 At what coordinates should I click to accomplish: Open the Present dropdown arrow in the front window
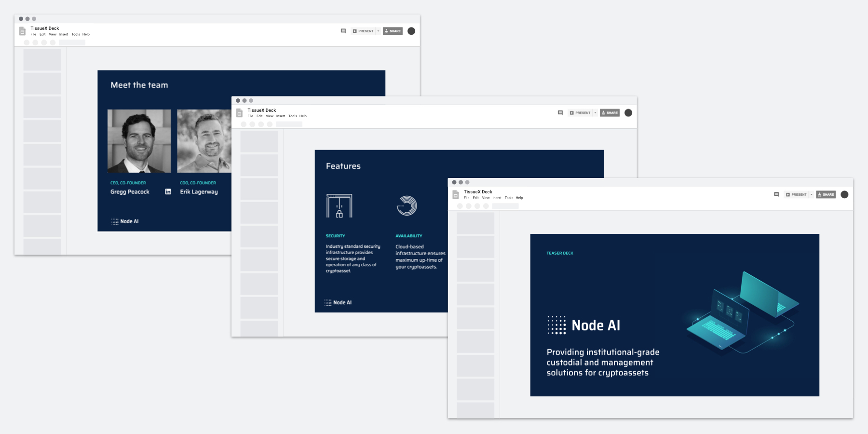click(813, 195)
